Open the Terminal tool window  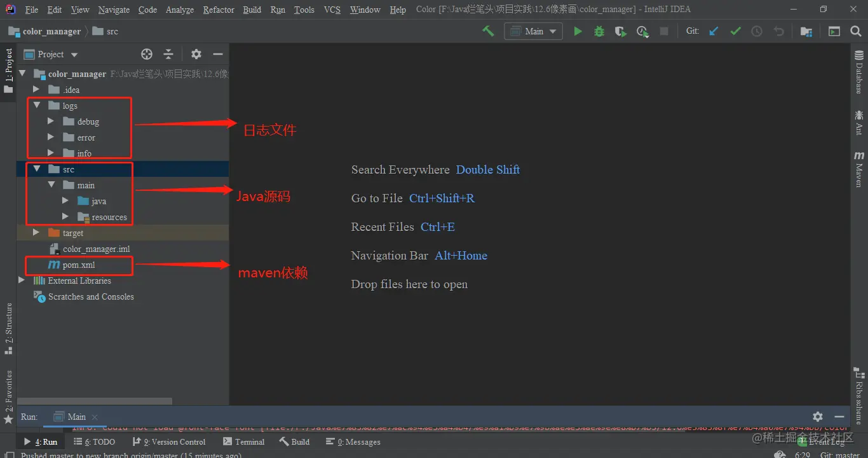coord(244,441)
